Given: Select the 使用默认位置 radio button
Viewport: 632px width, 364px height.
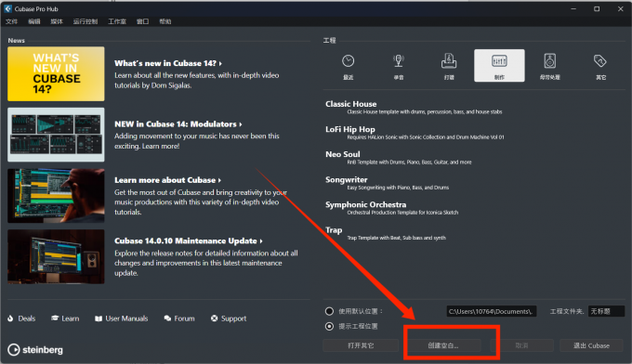Looking at the screenshot, I should (x=329, y=311).
